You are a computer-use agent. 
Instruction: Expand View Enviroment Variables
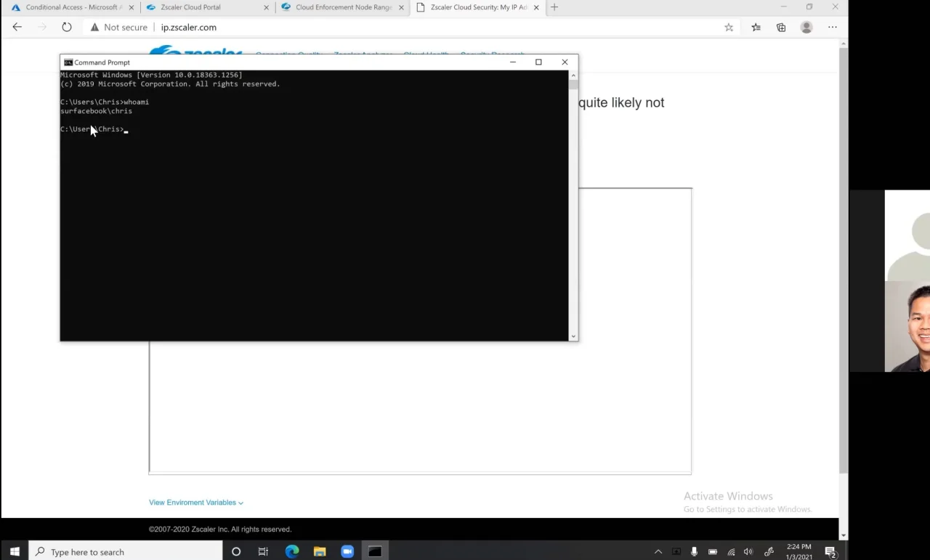196,503
